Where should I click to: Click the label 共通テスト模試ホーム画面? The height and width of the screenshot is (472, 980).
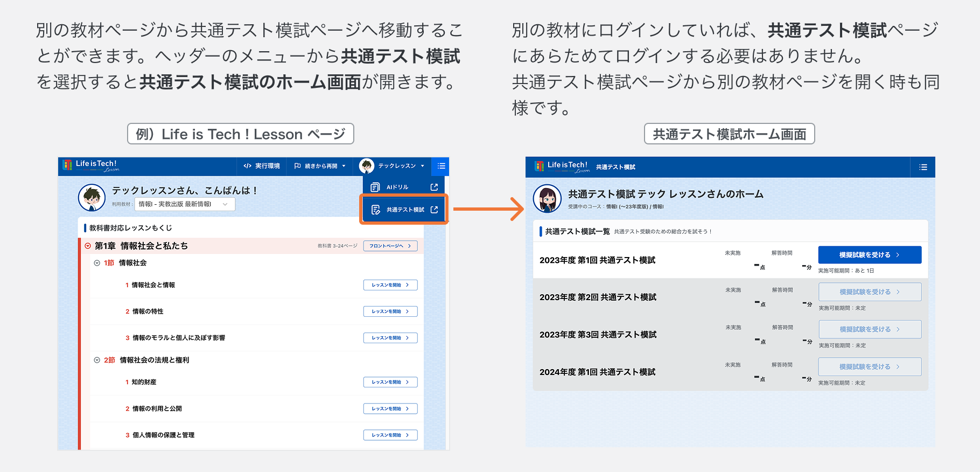(729, 134)
